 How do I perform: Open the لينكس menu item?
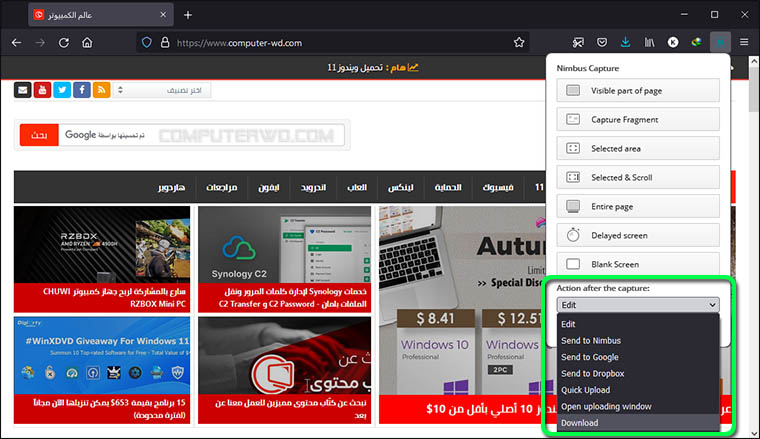[x=400, y=187]
